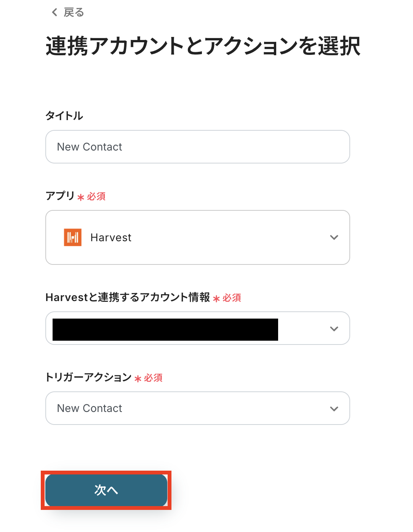The image size is (413, 532).
Task: Click the 必須 marker next to トリガーアクション
Action: click(x=153, y=378)
